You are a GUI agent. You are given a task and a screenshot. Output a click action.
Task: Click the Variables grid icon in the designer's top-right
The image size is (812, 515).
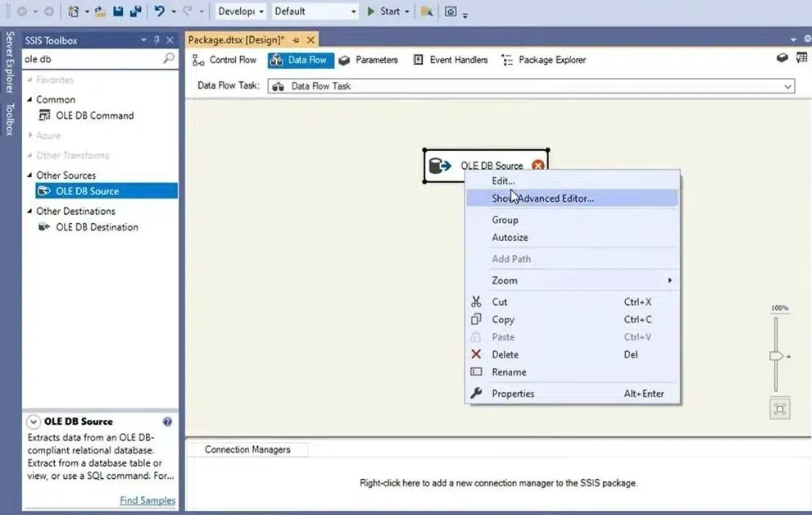click(801, 58)
